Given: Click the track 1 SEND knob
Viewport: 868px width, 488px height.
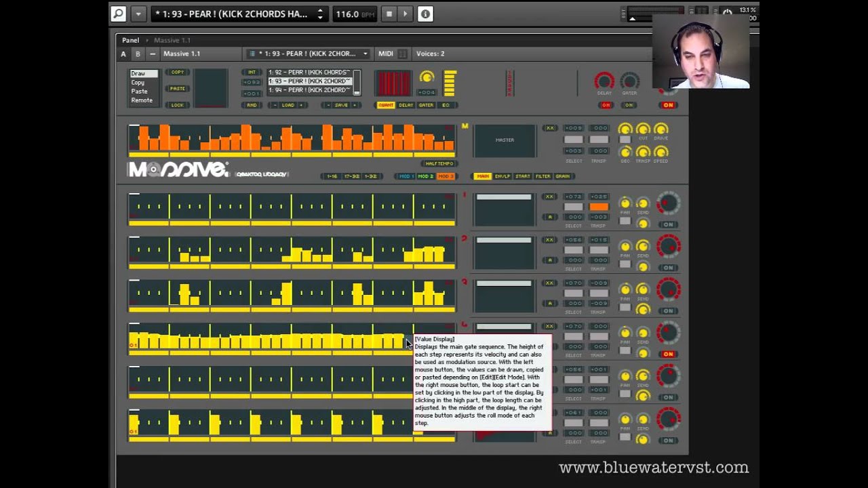Looking at the screenshot, I should [643, 203].
